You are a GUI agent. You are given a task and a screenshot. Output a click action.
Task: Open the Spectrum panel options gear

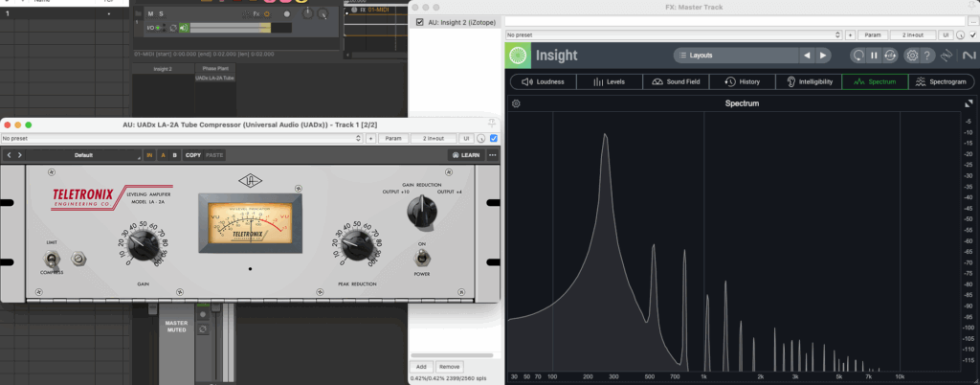pos(516,103)
